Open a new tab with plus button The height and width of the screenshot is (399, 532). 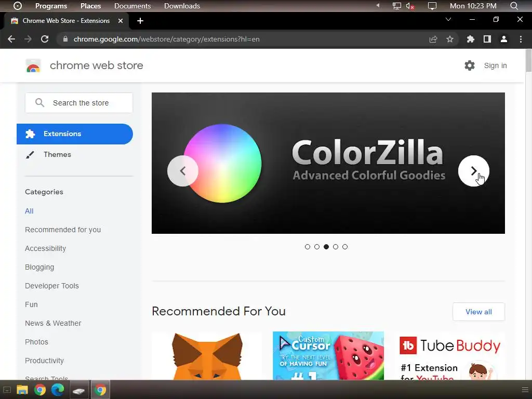coord(140,21)
